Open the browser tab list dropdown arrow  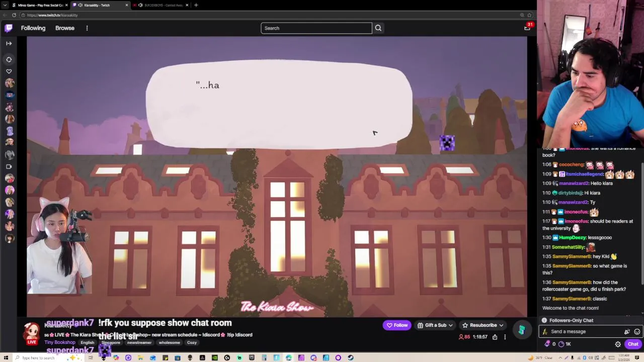[5, 5]
